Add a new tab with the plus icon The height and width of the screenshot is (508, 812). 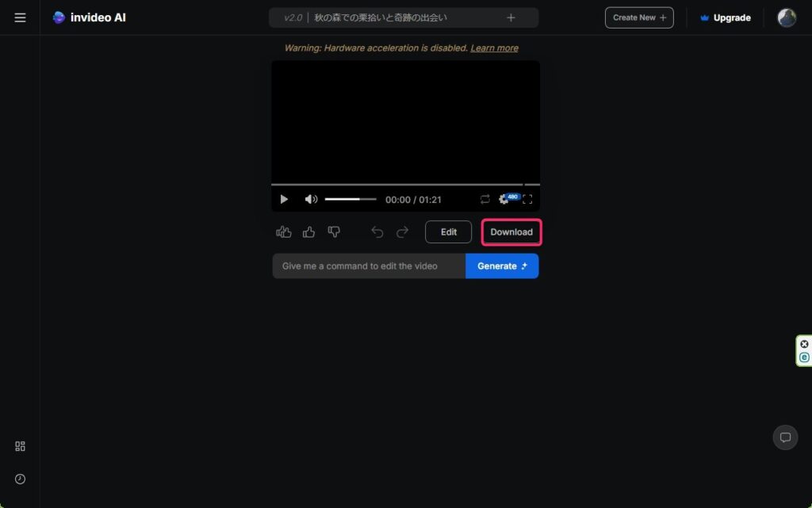coord(511,17)
